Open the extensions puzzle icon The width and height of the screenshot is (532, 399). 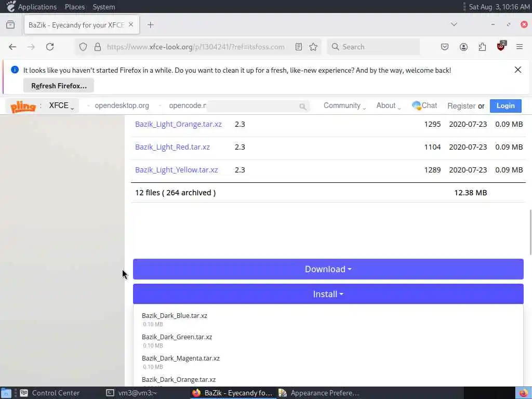(x=482, y=47)
